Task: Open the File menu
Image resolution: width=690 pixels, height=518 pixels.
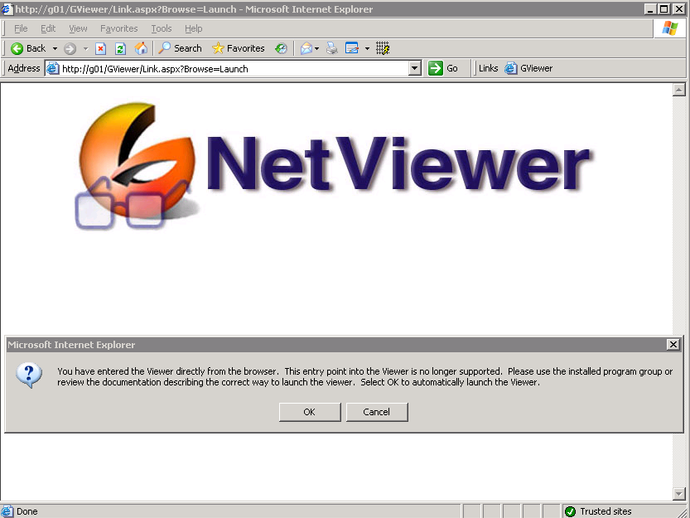Action: [21, 29]
